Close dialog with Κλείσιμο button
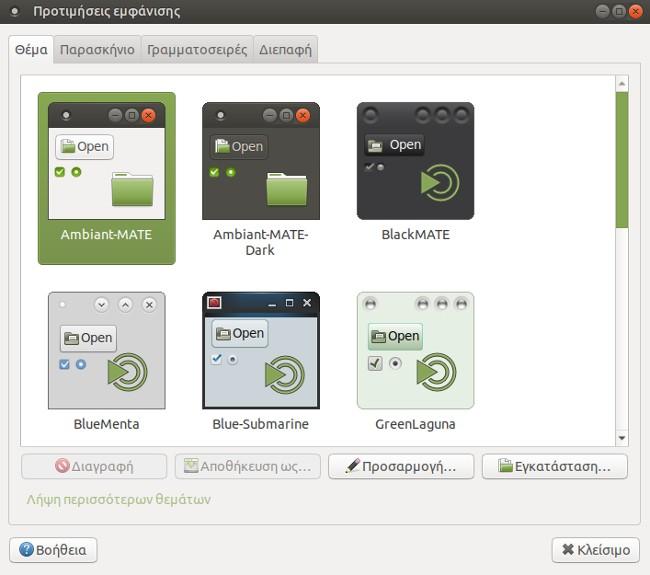The image size is (650, 575). tap(596, 550)
